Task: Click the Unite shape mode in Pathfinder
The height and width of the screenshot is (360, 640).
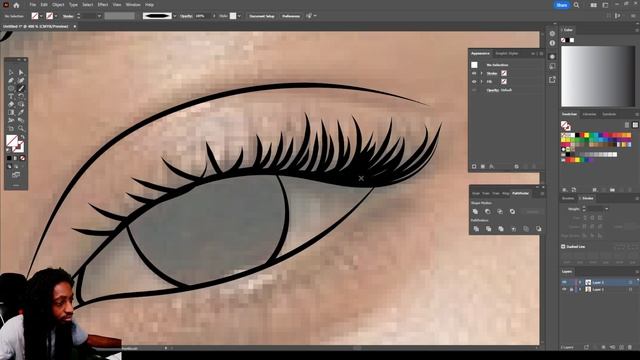Action: [476, 211]
